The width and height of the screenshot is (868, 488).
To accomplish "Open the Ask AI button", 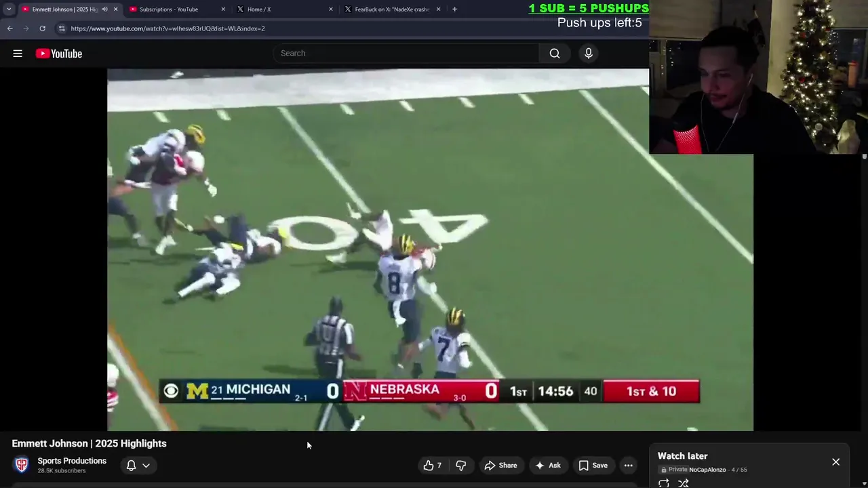I will click(x=548, y=465).
